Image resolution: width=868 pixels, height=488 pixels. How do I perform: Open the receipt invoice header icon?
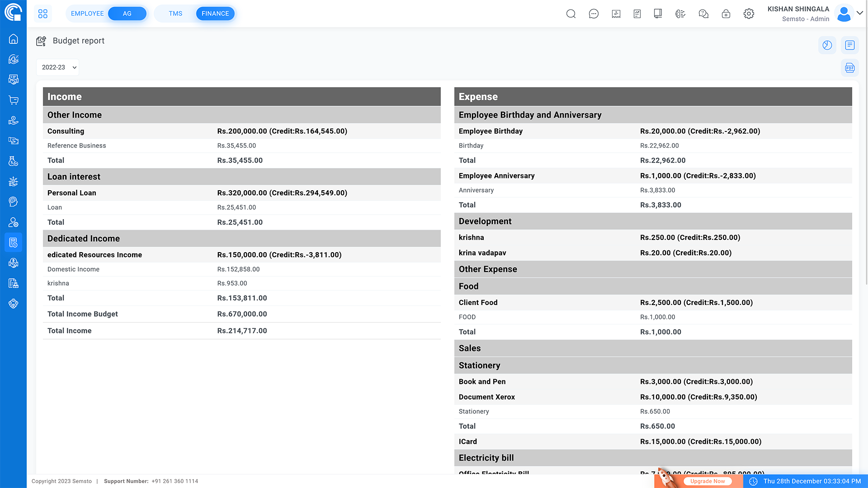pos(616,14)
